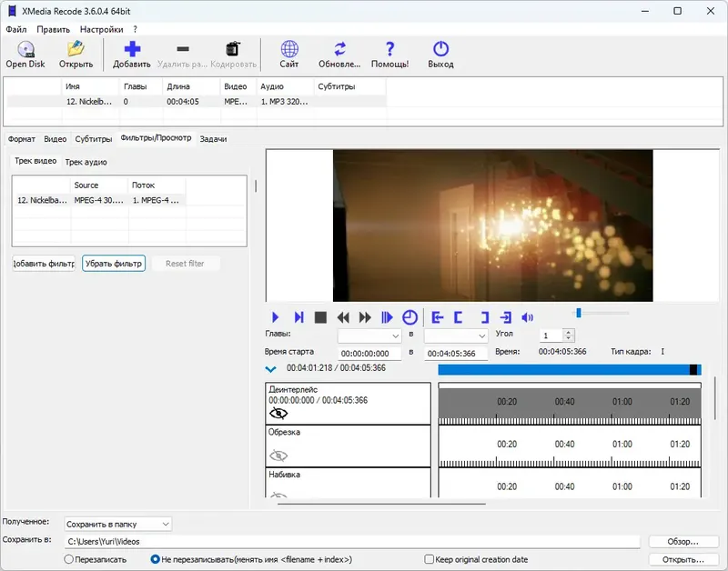Open the Сайт globe icon
The width and height of the screenshot is (728, 571).
click(x=289, y=50)
